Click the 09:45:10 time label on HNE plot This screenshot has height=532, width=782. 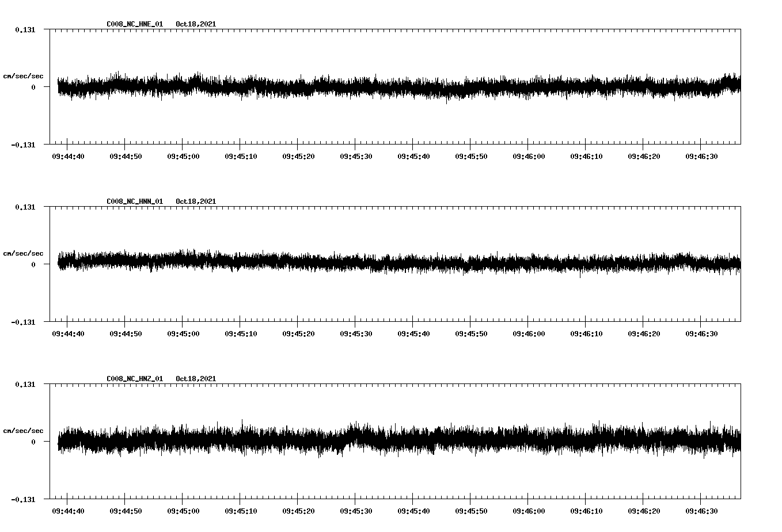point(241,157)
